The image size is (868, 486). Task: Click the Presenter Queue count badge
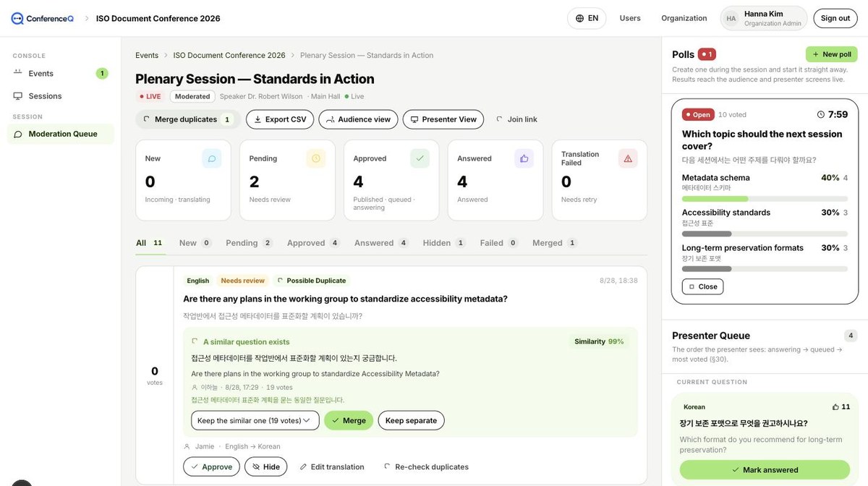tap(851, 336)
